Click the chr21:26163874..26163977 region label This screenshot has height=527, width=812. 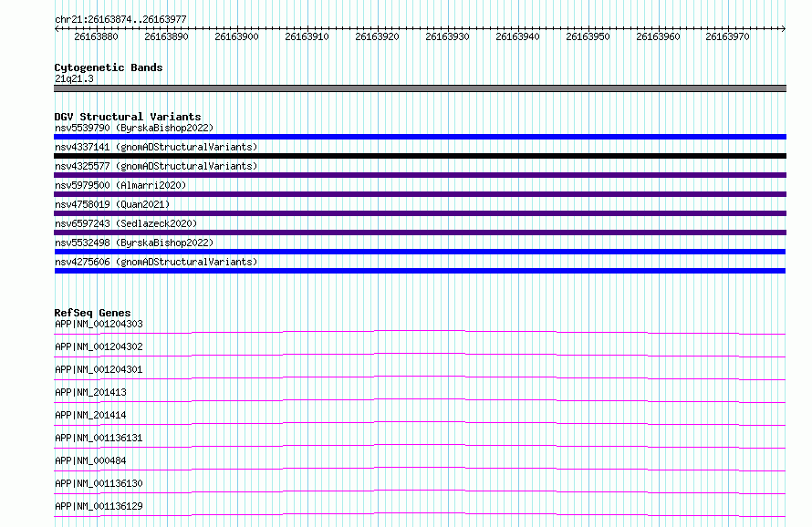pos(120,19)
